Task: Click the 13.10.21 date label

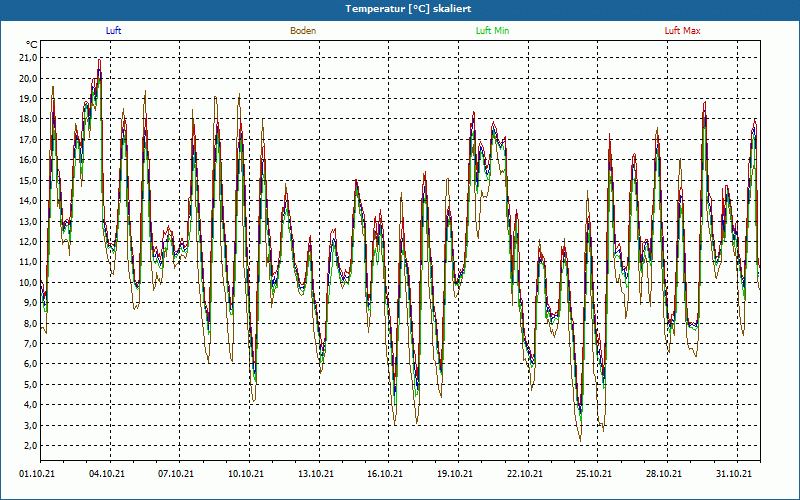Action: 316,474
